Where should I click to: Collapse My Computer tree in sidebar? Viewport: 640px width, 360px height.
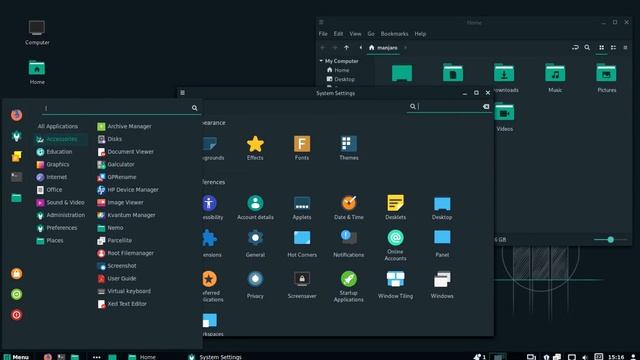click(321, 61)
